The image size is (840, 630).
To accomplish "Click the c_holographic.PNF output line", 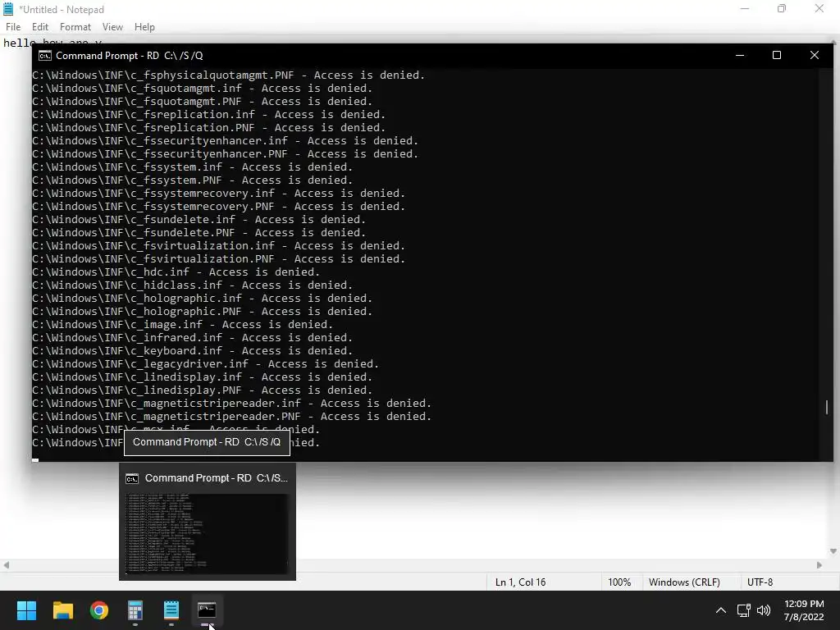I will coord(203,312).
